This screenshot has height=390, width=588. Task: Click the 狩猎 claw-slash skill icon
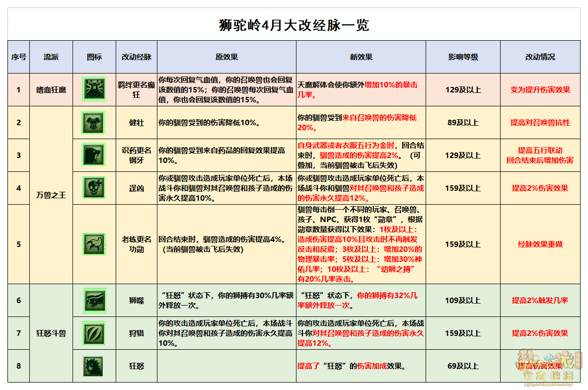94,333
